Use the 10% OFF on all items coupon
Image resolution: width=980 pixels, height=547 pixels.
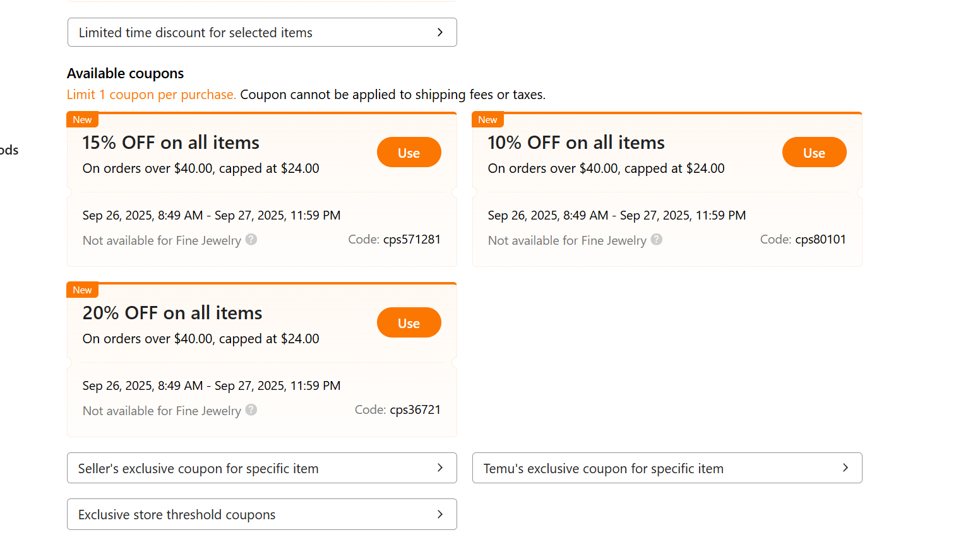coord(814,153)
